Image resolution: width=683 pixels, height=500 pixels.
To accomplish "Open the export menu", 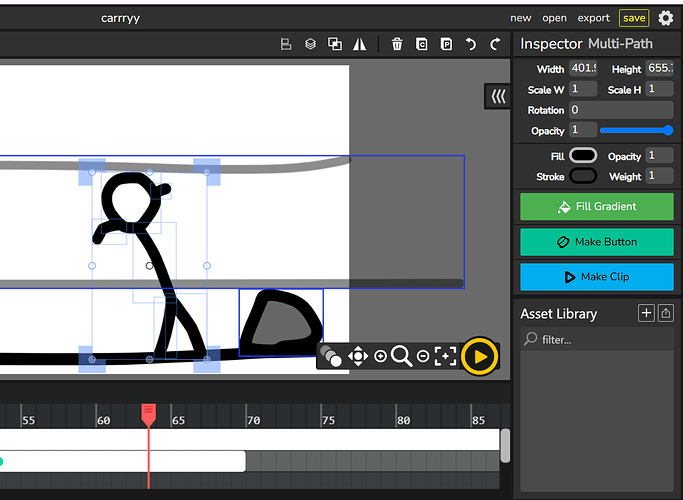I will tap(593, 18).
